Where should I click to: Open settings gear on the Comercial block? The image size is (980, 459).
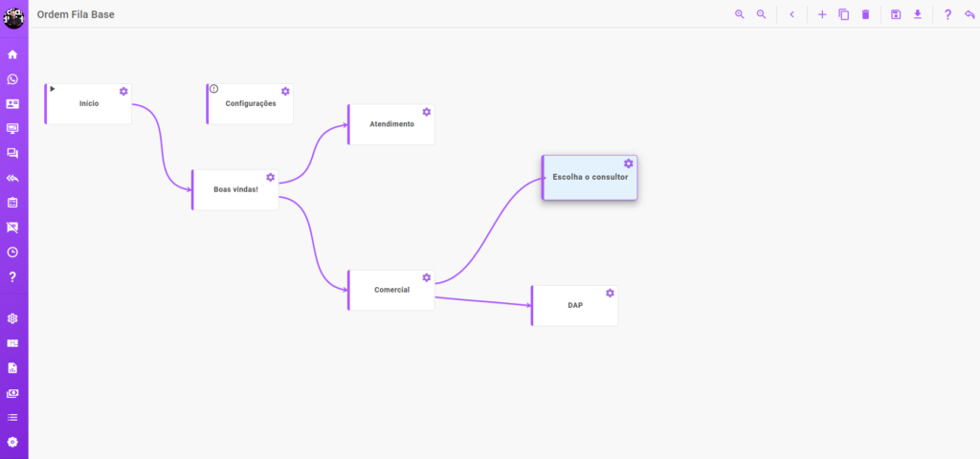tap(427, 277)
